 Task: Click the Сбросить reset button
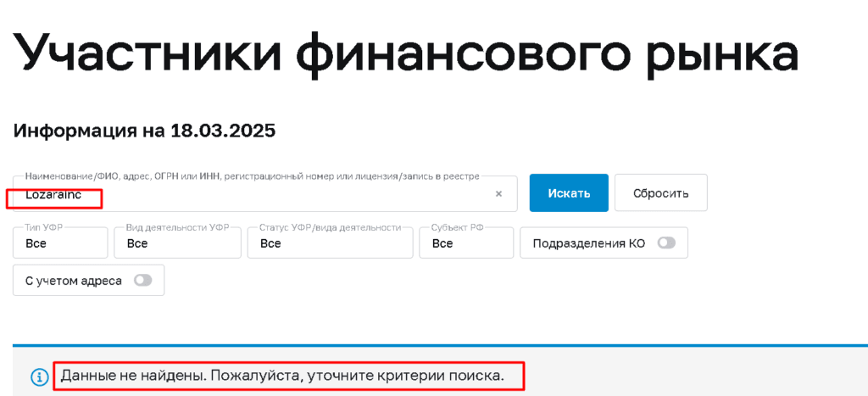[x=661, y=192]
